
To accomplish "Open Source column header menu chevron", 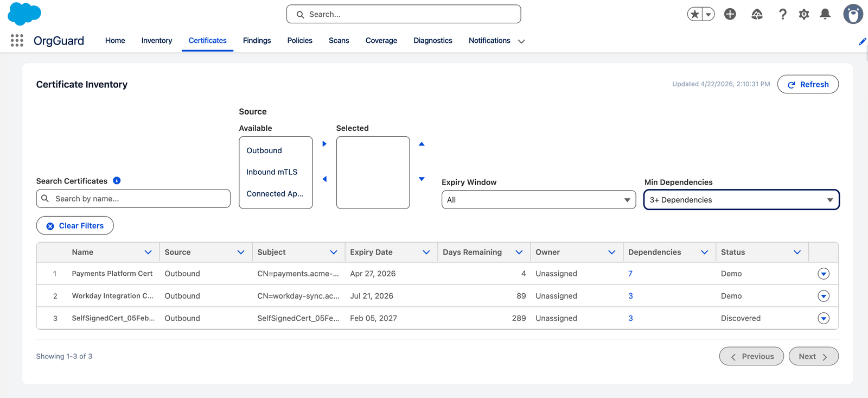I will coord(241,252).
